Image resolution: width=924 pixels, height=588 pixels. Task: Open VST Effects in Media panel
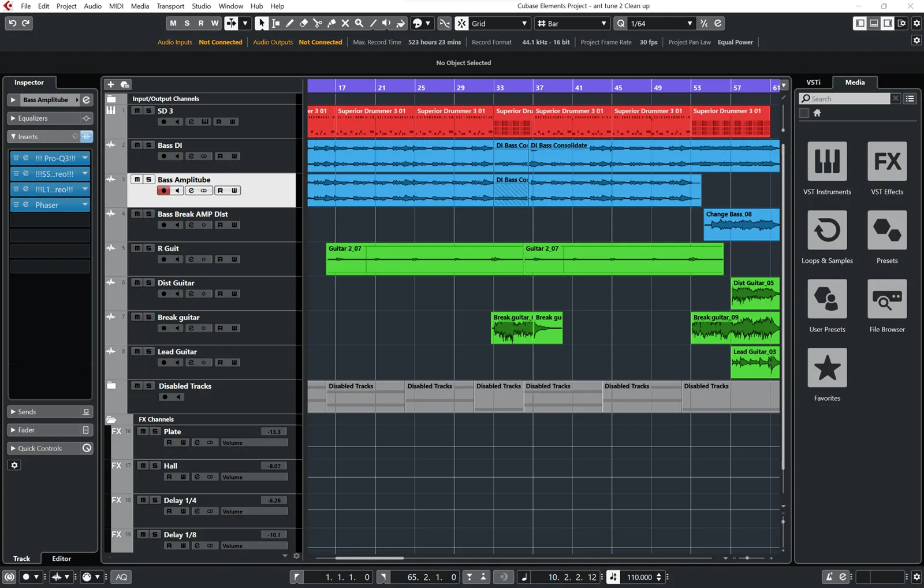(x=887, y=162)
